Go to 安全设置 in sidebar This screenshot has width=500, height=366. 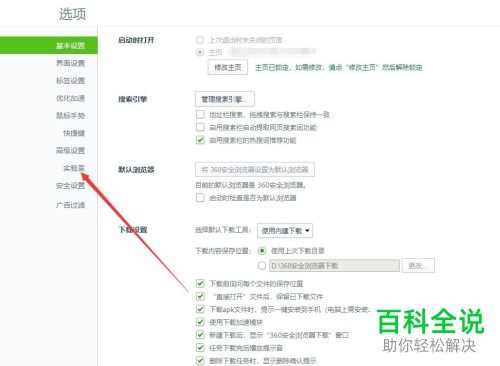coord(70,185)
